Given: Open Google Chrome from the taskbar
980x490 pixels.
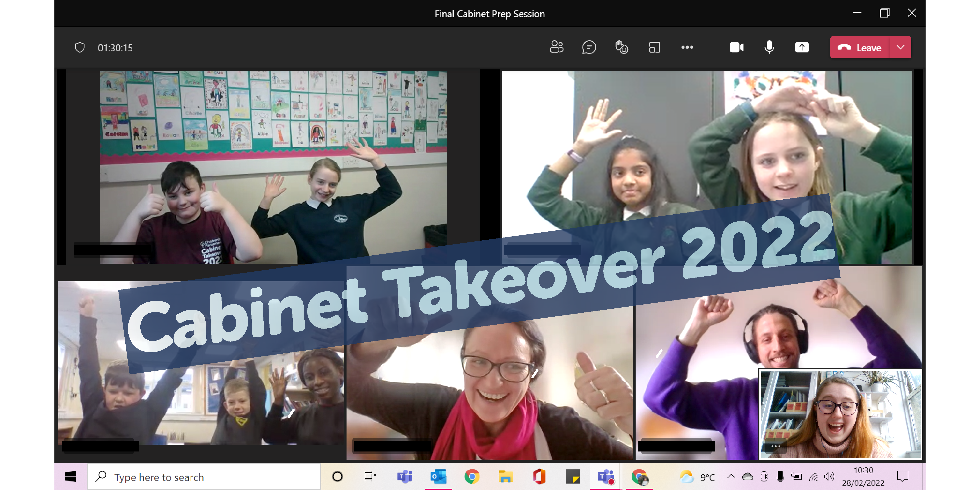Looking at the screenshot, I should [x=472, y=477].
